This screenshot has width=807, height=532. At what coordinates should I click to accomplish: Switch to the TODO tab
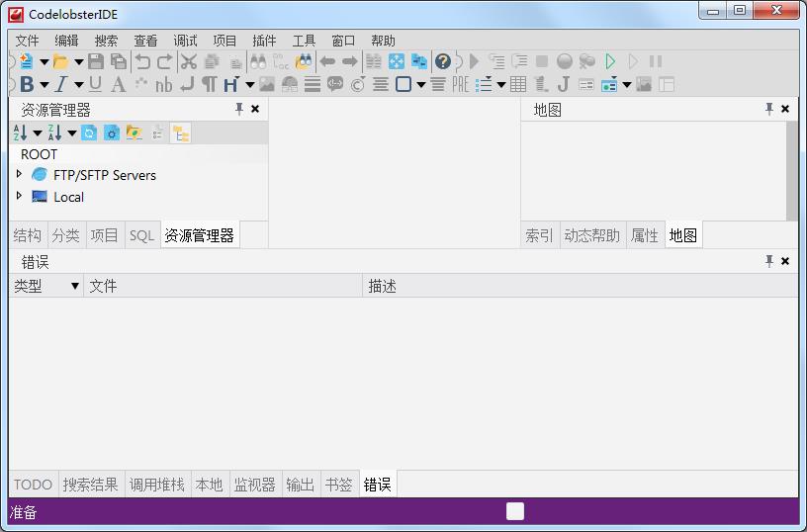[x=33, y=485]
